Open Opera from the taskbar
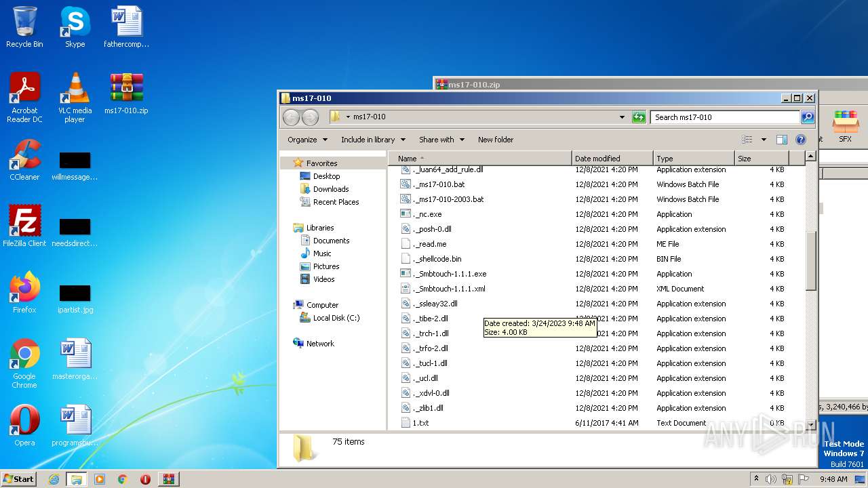This screenshot has width=868, height=488. click(x=145, y=479)
